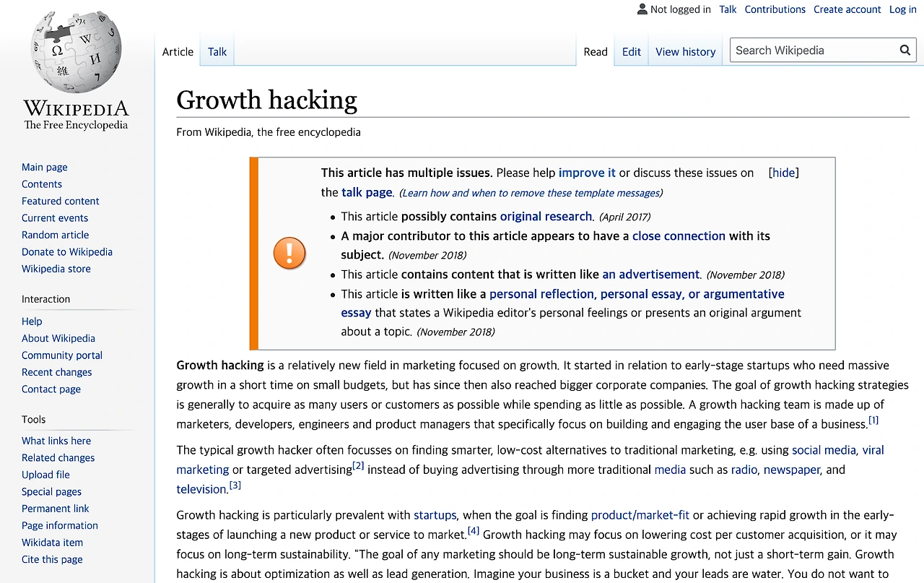Click the Wikipedia globe logo
This screenshot has height=583, width=924.
pyautogui.click(x=76, y=52)
